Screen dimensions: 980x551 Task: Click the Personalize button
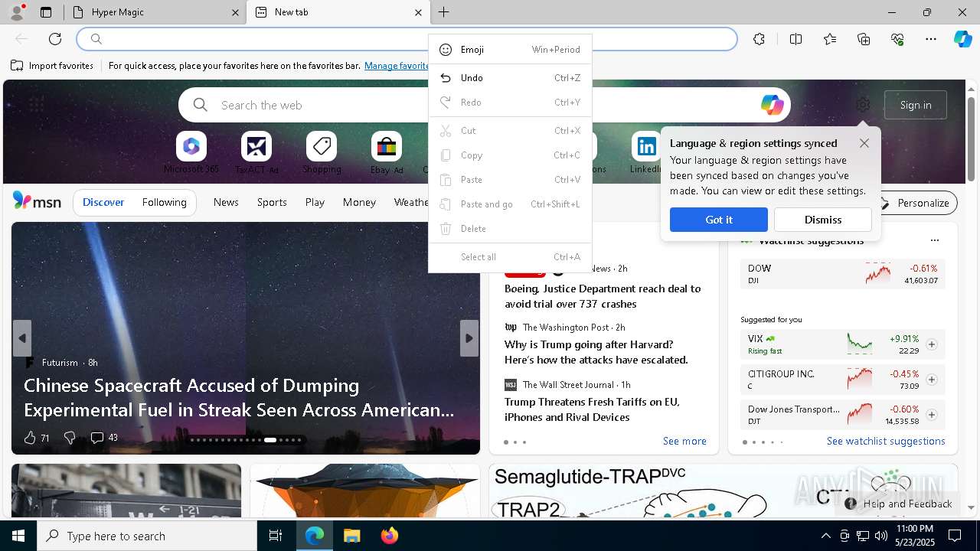coord(916,203)
